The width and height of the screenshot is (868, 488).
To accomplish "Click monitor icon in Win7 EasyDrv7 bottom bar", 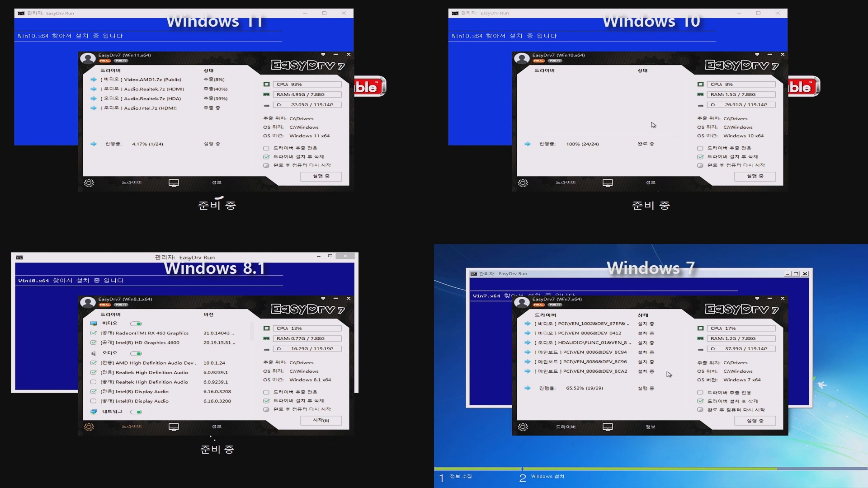I will [x=608, y=427].
